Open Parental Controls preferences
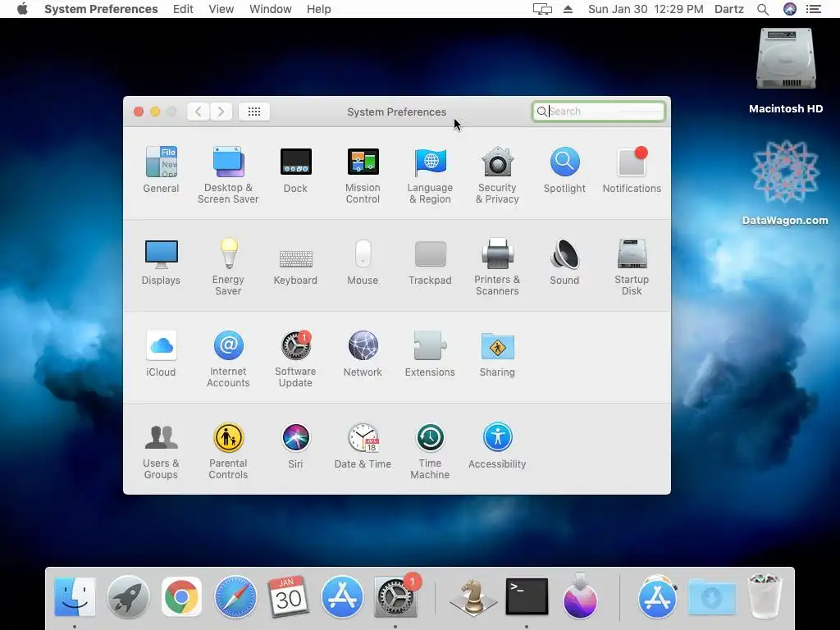The width and height of the screenshot is (840, 630). (x=228, y=450)
